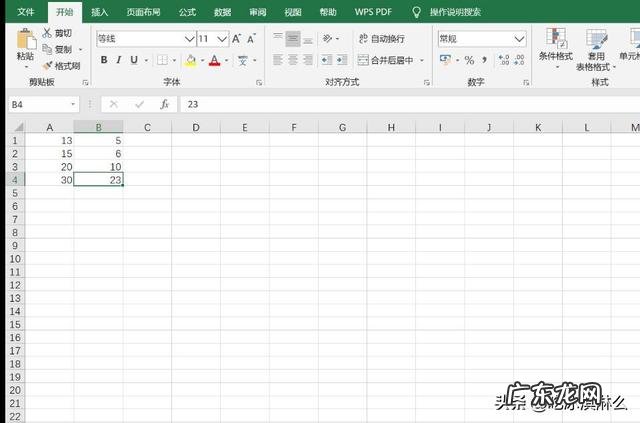Switch to the 页面布局 tab
640x423 pixels.
click(x=143, y=12)
